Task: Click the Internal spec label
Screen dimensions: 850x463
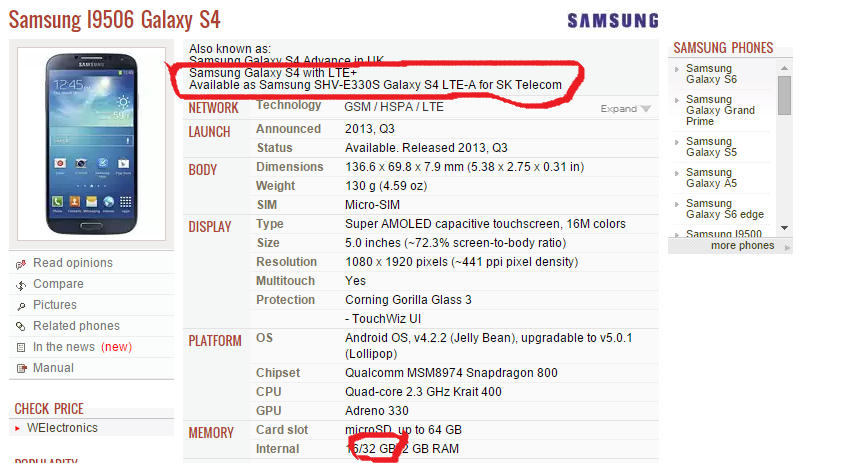Action: (278, 449)
